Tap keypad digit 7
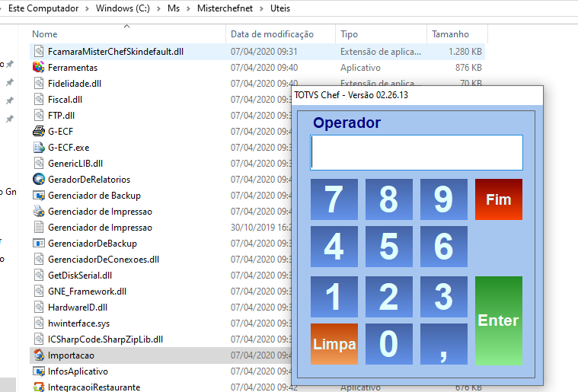 [334, 199]
